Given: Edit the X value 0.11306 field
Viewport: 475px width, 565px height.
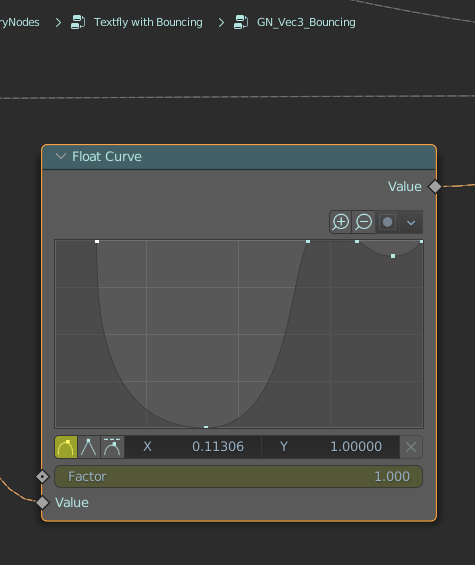Looking at the screenshot, I should [x=193, y=447].
